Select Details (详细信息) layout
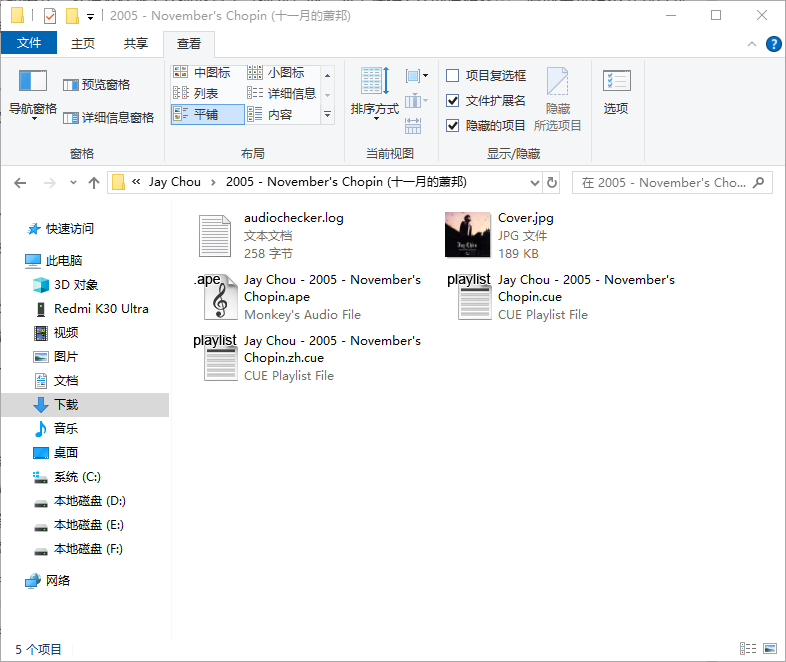The height and width of the screenshot is (662, 786). [282, 94]
